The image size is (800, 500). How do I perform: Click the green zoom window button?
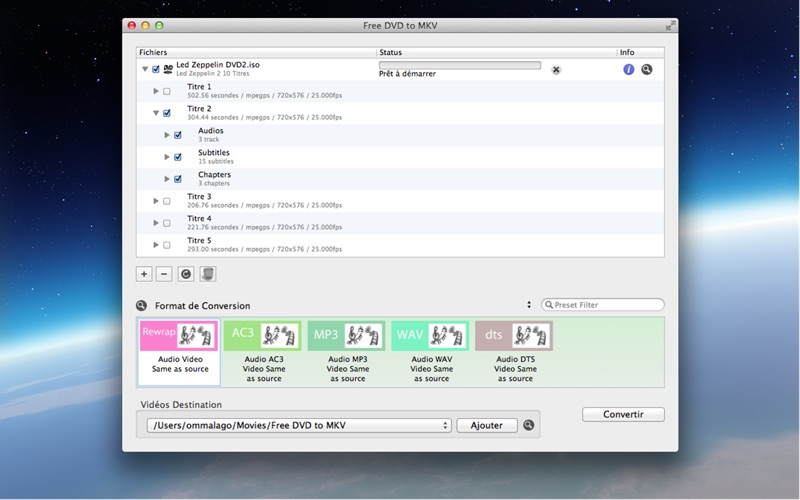pos(159,25)
